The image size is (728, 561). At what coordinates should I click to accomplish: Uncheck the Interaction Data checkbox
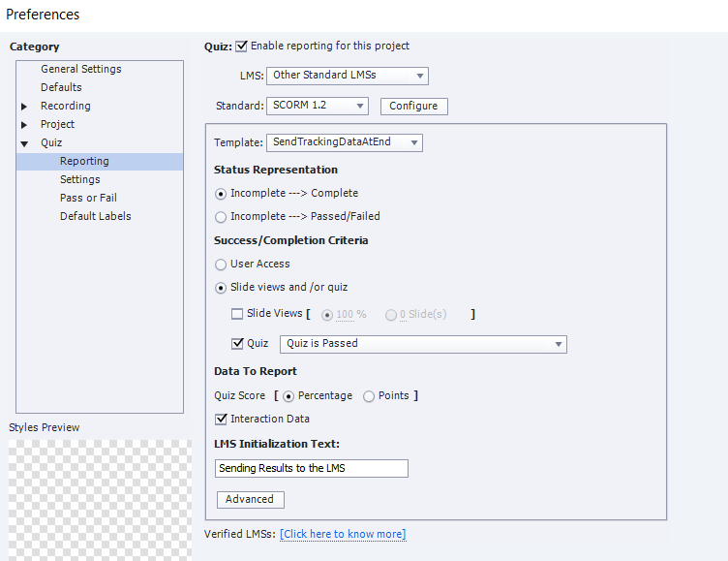(x=221, y=420)
